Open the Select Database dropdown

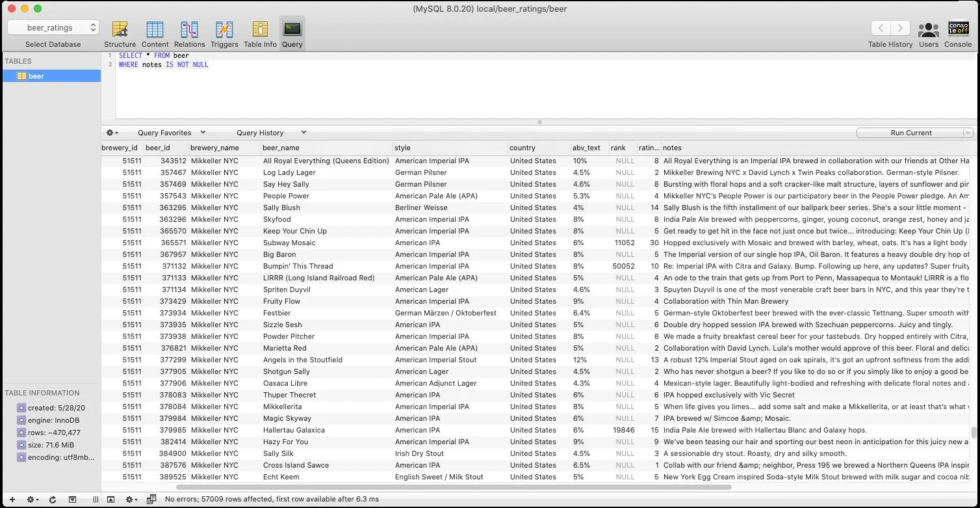(53, 28)
